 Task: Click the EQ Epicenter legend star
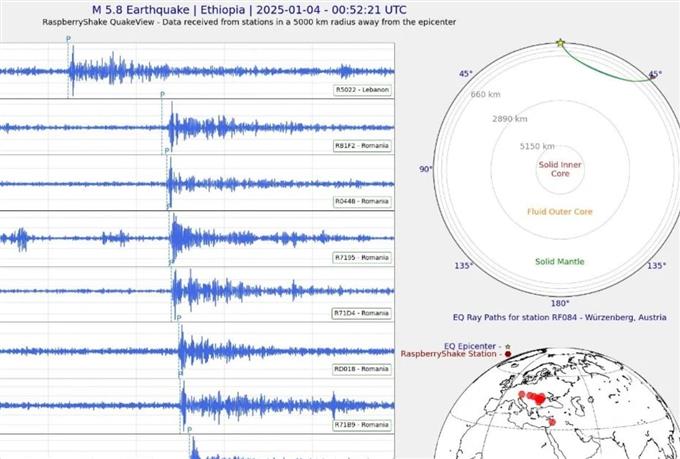(507, 343)
